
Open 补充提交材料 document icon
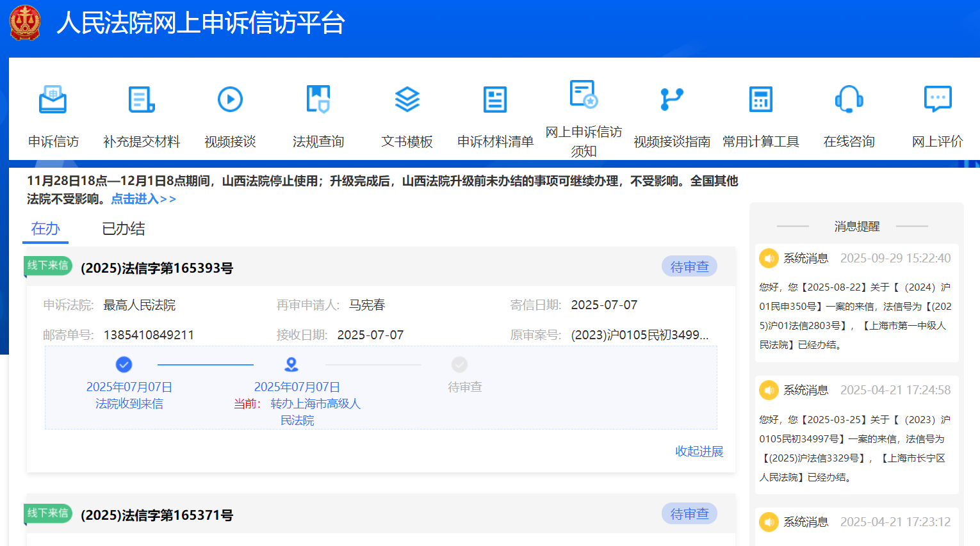coord(142,100)
